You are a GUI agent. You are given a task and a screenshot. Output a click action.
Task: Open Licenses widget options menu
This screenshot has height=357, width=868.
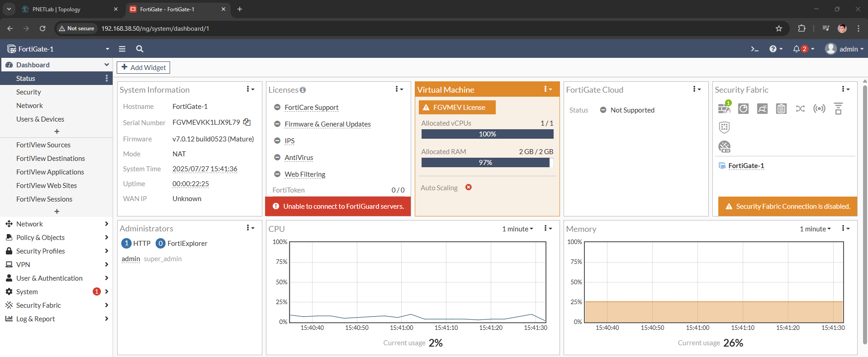(x=399, y=89)
